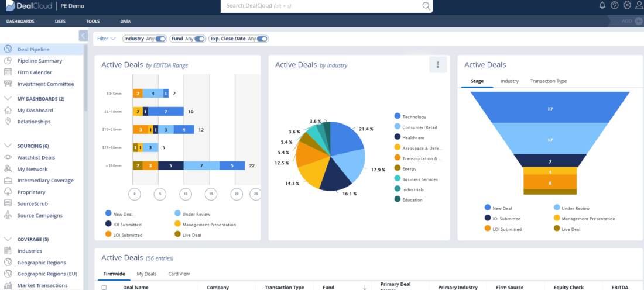
Task: Open the settings gear icon
Action: [x=627, y=5]
